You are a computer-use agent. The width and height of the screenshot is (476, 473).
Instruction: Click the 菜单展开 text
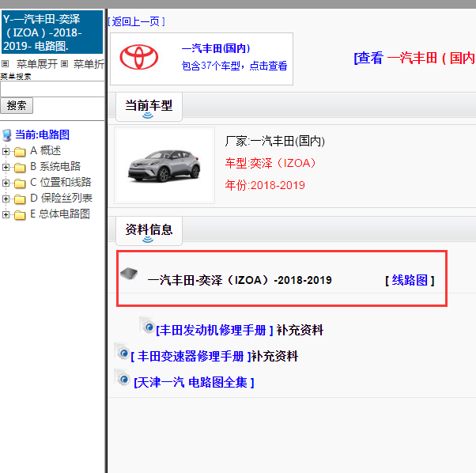36,64
